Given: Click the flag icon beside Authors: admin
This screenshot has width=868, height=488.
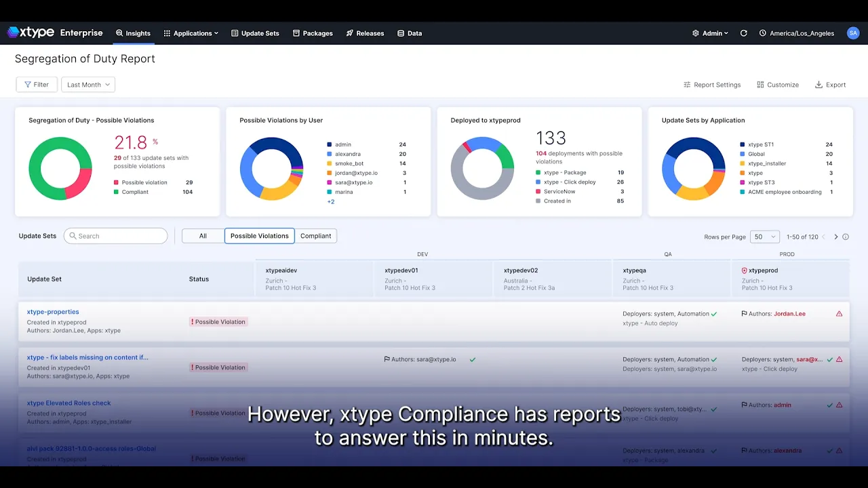Looking at the screenshot, I should coord(745,405).
